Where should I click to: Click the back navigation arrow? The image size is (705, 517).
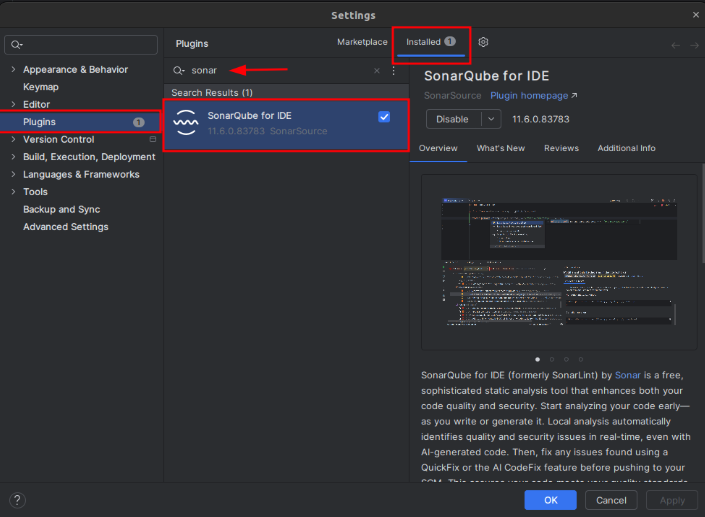(675, 45)
